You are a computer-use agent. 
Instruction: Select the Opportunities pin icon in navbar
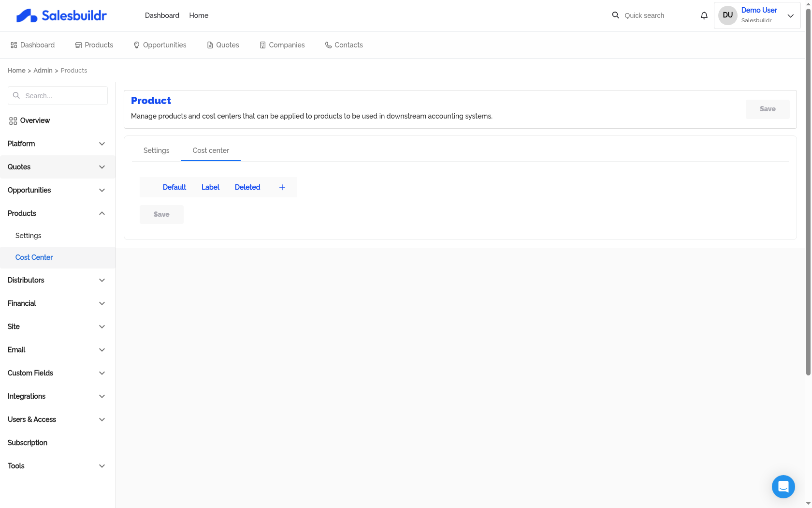coord(136,45)
